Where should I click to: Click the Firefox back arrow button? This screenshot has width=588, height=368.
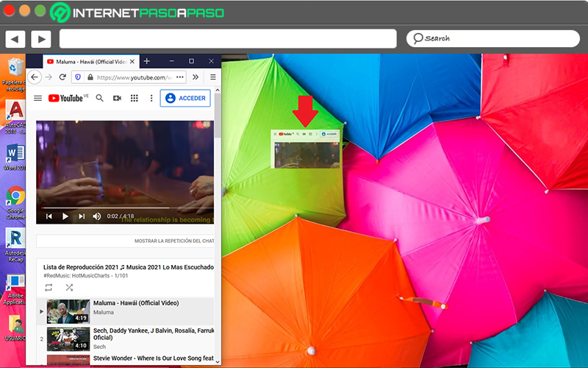coord(35,77)
